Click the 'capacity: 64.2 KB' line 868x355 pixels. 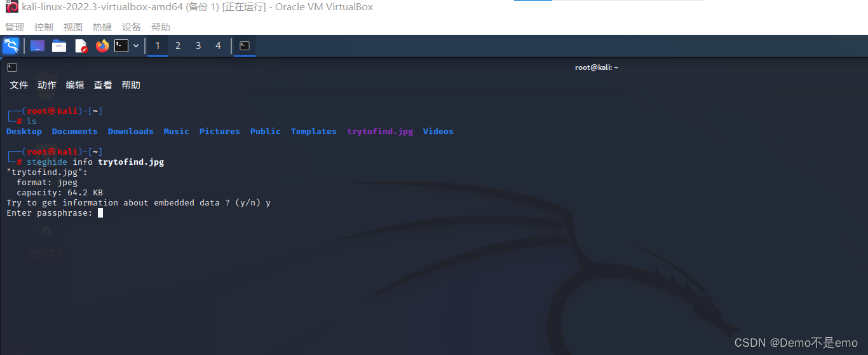(x=60, y=193)
